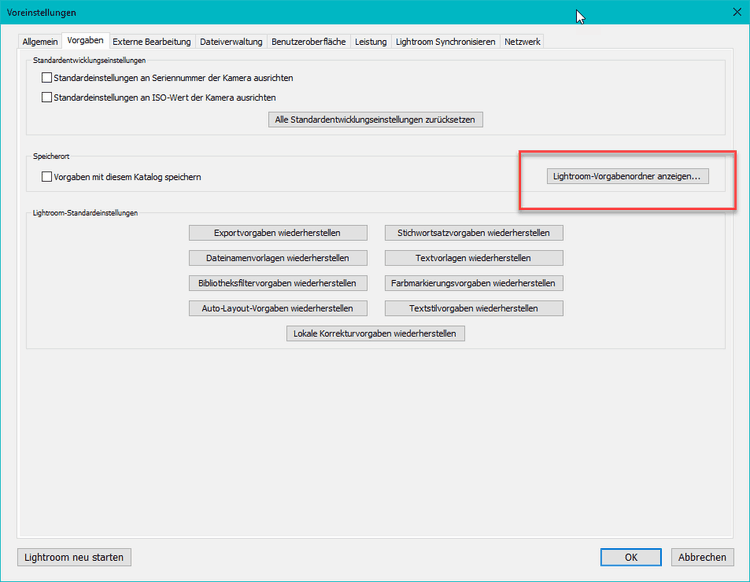Click 'Alle Standardentwicklungseinstellungen zurücksetzen' button

point(376,120)
